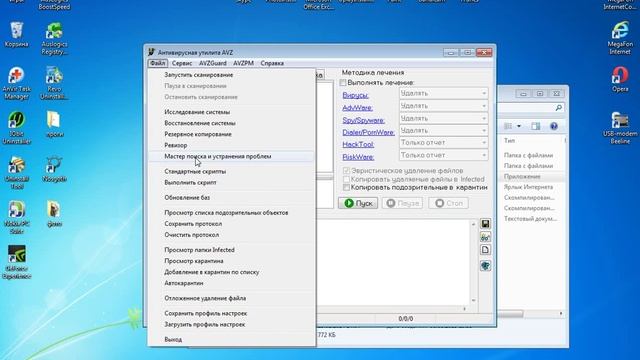This screenshot has height=360, width=640.
Task: Click the search magnifier in Explorer window
Action: [558, 108]
